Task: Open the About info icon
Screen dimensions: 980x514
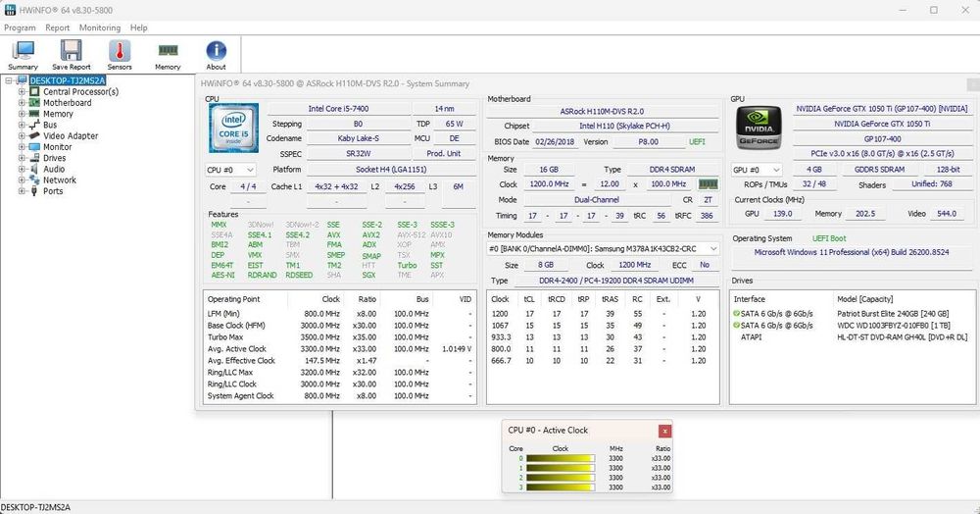Action: click(x=217, y=51)
